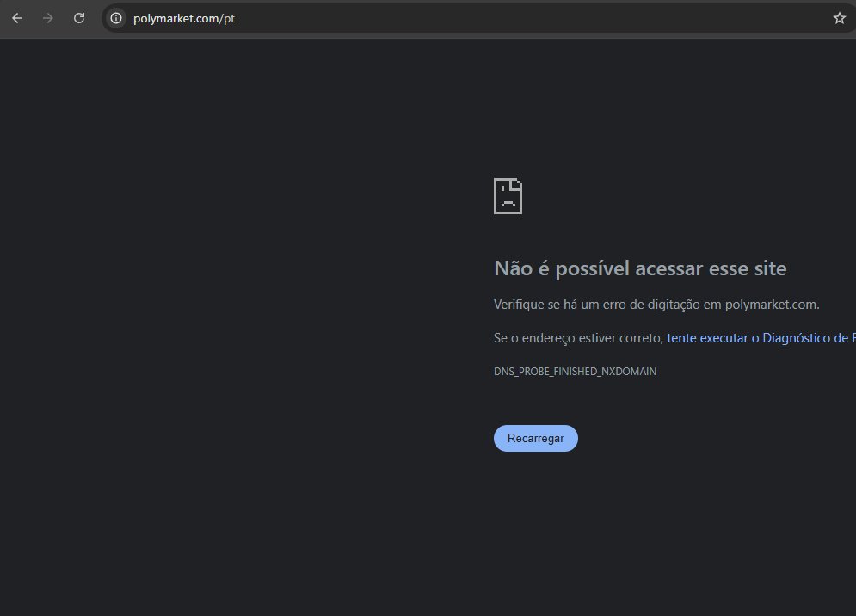Open the 'tente executar o Diagnóstico' link
This screenshot has width=856, height=616.
(761, 338)
